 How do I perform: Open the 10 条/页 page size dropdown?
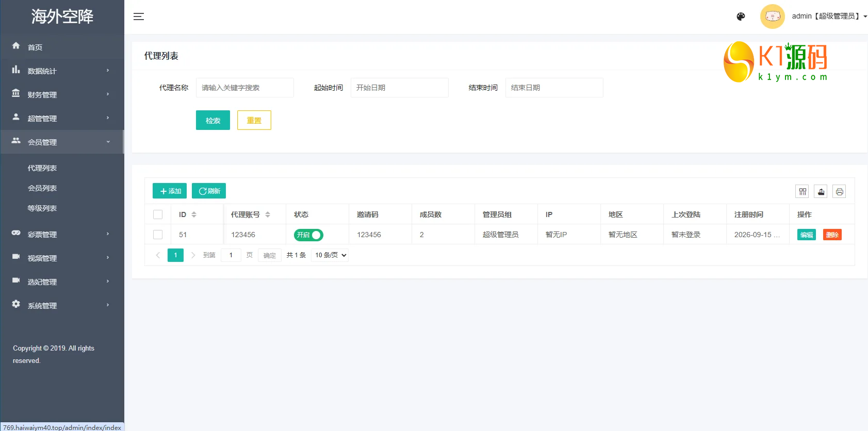(330, 255)
